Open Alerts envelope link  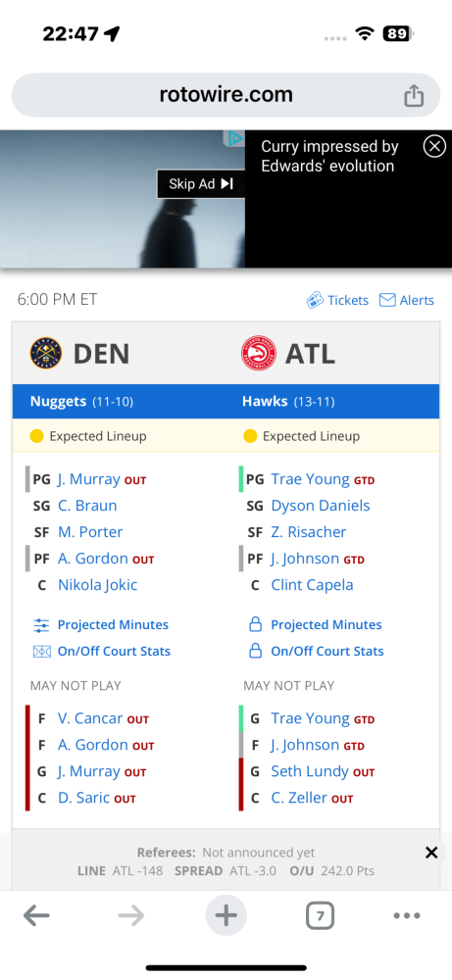(x=406, y=300)
